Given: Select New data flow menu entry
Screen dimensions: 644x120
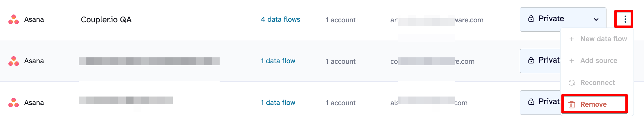Looking at the screenshot, I should (603, 39).
